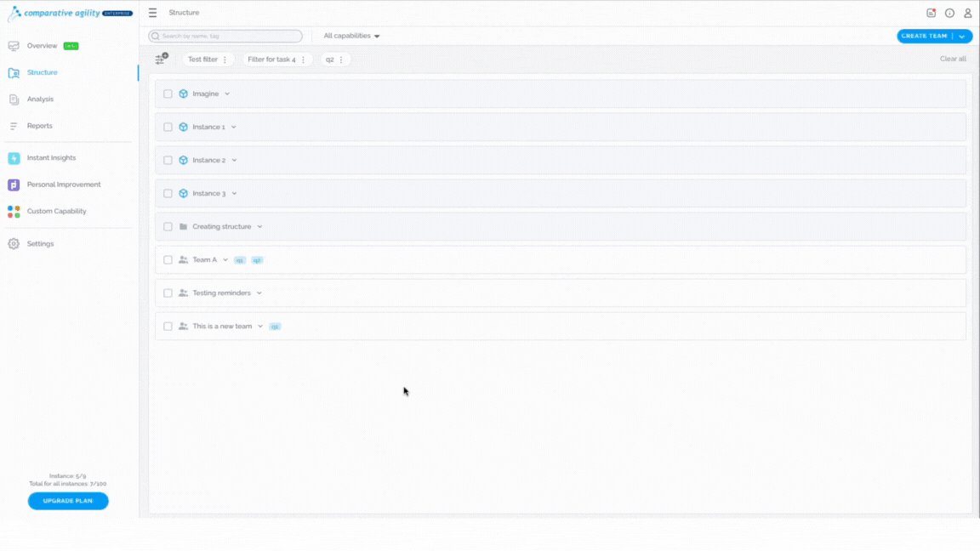
Task: Click the Testing reminders people icon
Action: [x=183, y=293]
